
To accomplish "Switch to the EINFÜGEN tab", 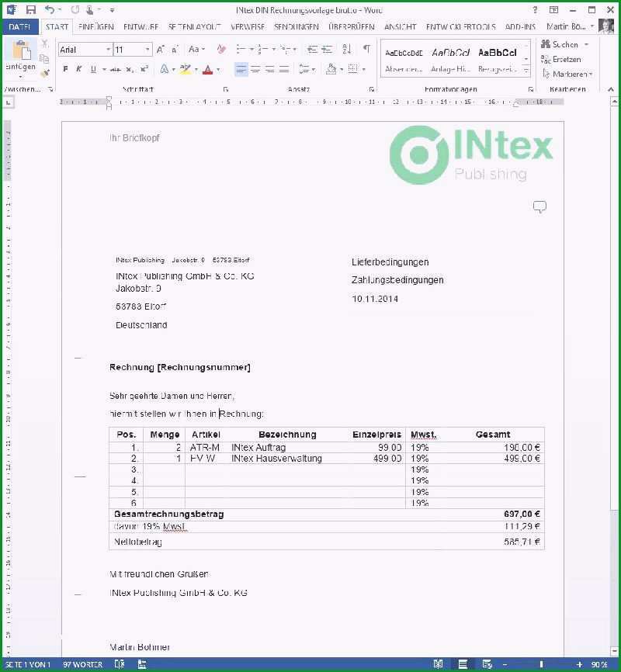I will coord(96,26).
